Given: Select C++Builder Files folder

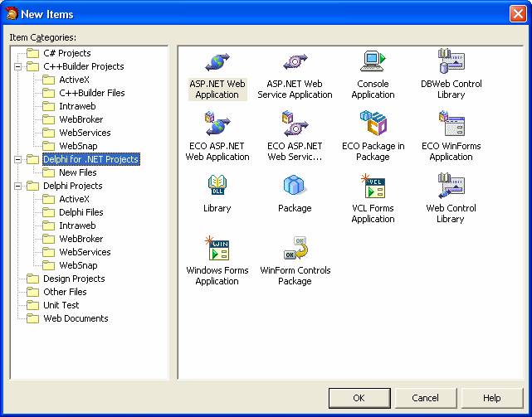Looking at the screenshot, I should (x=91, y=93).
